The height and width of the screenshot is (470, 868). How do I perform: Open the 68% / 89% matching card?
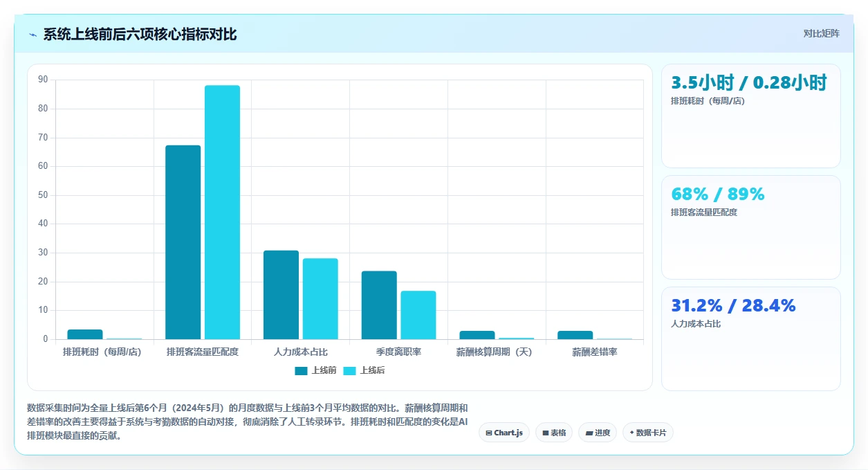tap(751, 227)
